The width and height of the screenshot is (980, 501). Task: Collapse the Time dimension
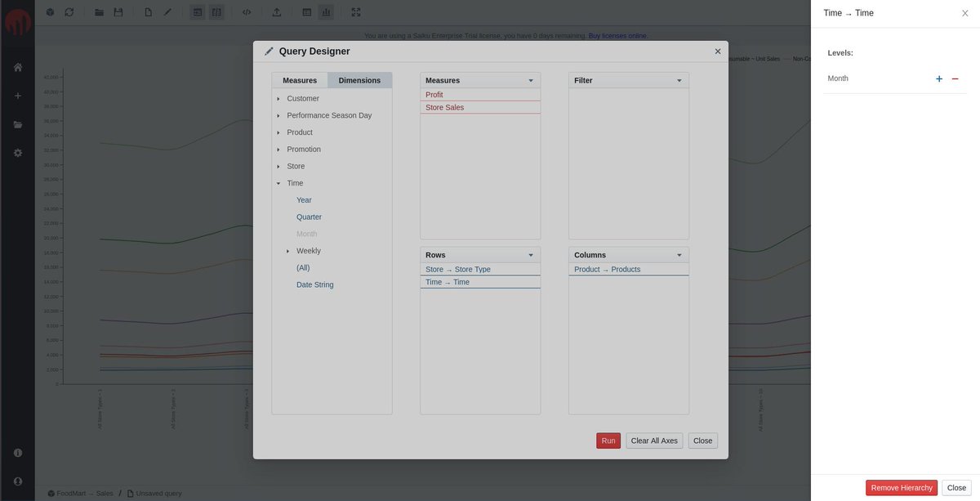[x=278, y=183]
